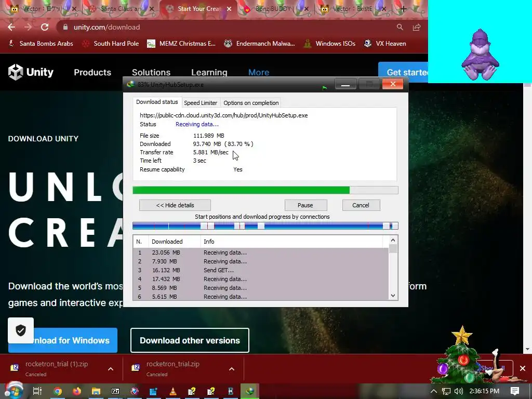Show hidden system tray icons
Viewport: 532px width, 399px height.
coord(433,391)
